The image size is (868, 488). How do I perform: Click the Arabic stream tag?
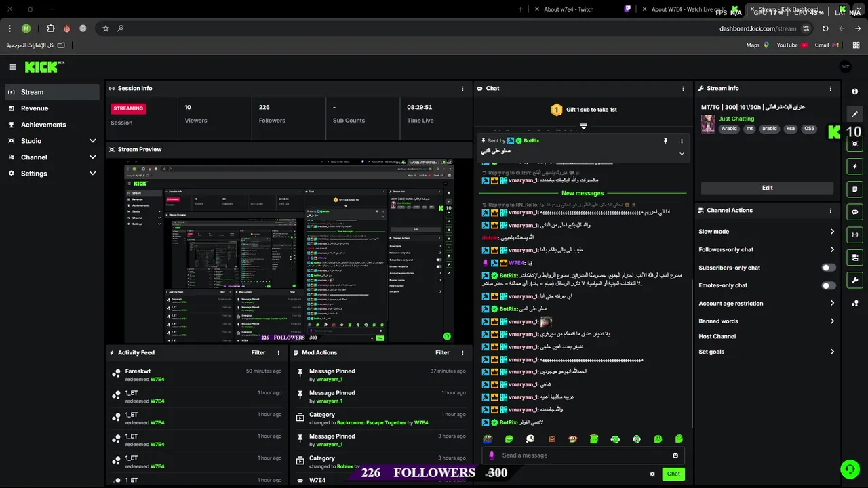729,129
